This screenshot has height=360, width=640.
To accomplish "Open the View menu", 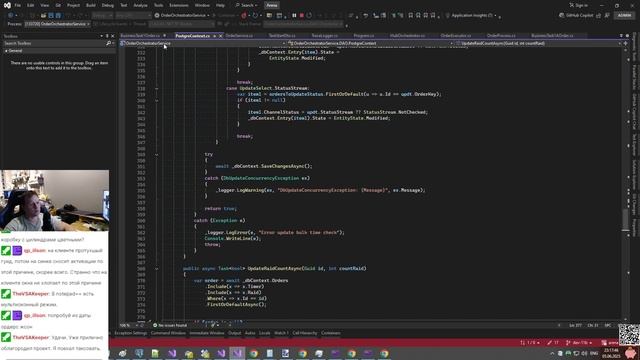I will pyautogui.click(x=44, y=5).
